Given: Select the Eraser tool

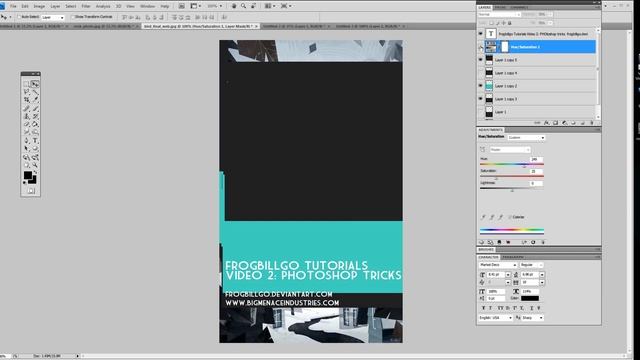Looking at the screenshot, I should tap(27, 124).
